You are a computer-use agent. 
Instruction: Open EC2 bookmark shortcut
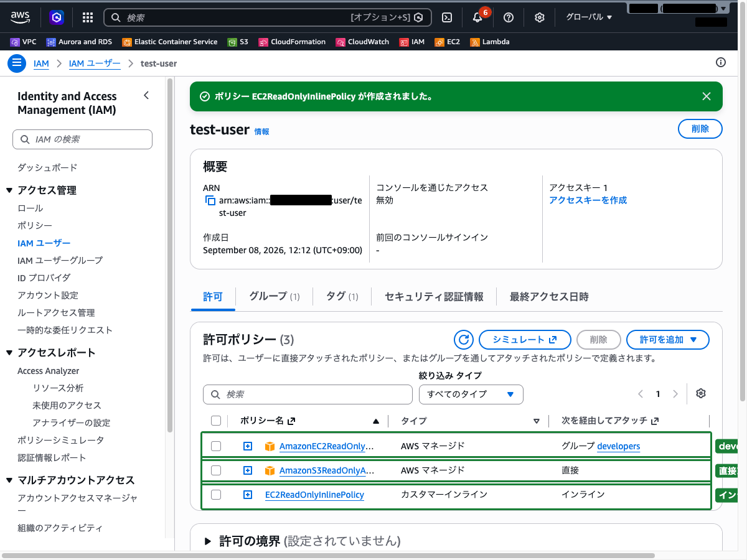point(448,42)
